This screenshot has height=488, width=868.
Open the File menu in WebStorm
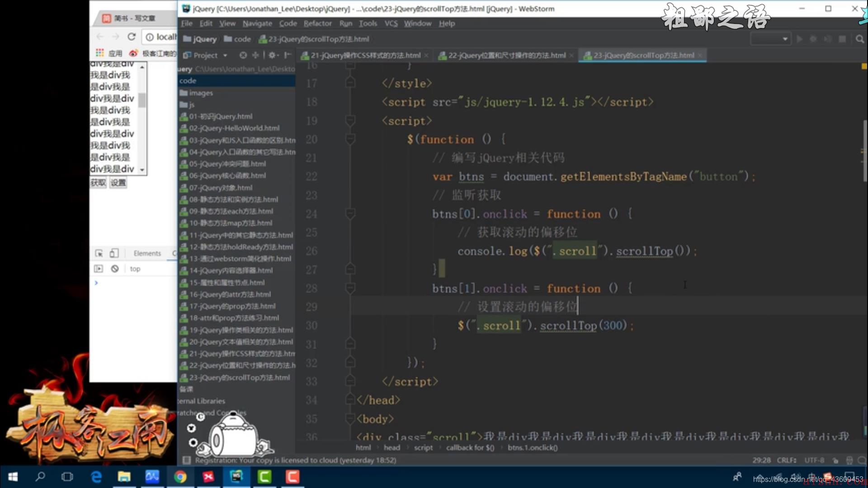(x=187, y=23)
